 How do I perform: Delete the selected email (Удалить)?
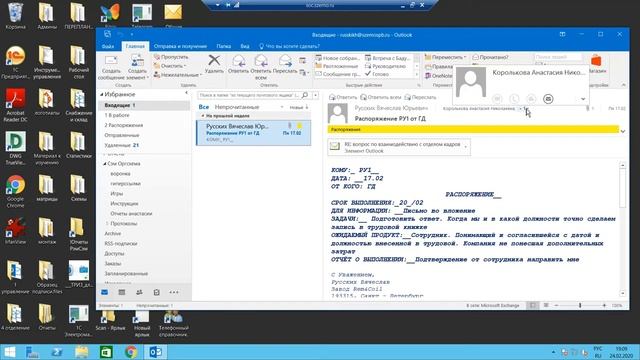(x=214, y=64)
